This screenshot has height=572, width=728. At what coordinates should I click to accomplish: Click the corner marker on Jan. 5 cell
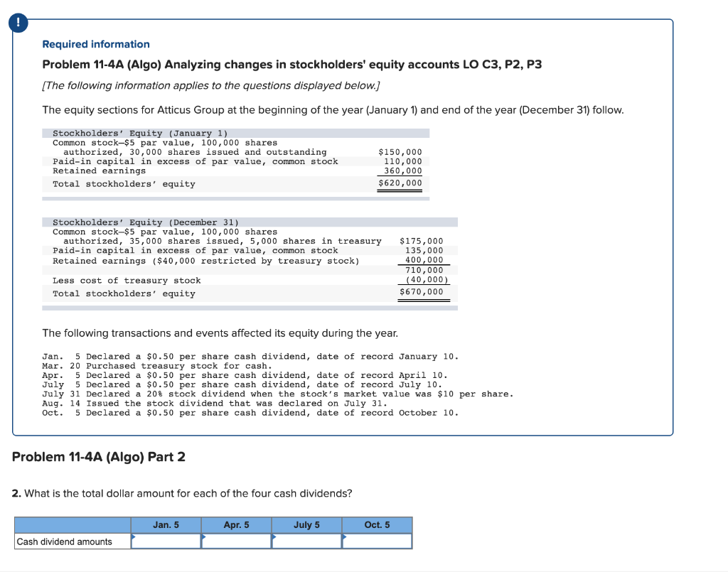click(134, 536)
